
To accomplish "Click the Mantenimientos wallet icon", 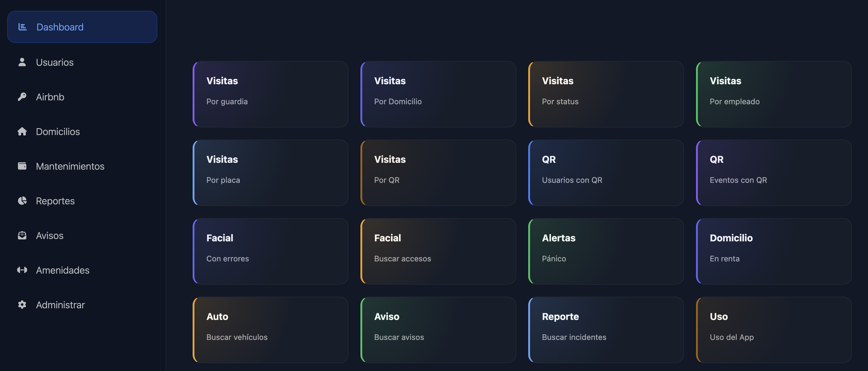I will point(22,166).
